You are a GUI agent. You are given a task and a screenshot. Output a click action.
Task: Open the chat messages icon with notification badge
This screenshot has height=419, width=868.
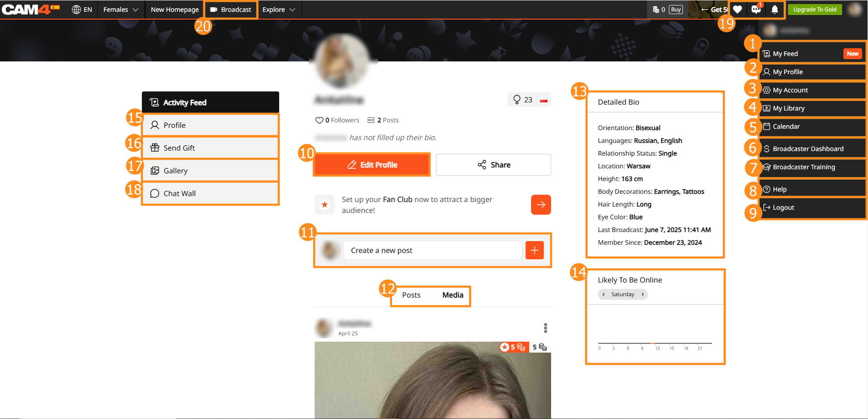click(x=756, y=10)
